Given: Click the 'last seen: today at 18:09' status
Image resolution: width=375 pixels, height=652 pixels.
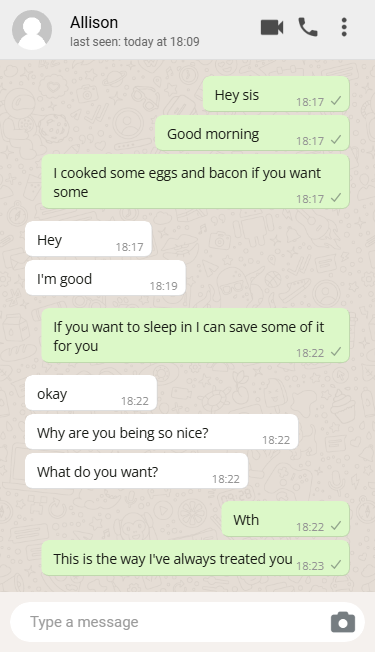Looking at the screenshot, I should tap(135, 42).
